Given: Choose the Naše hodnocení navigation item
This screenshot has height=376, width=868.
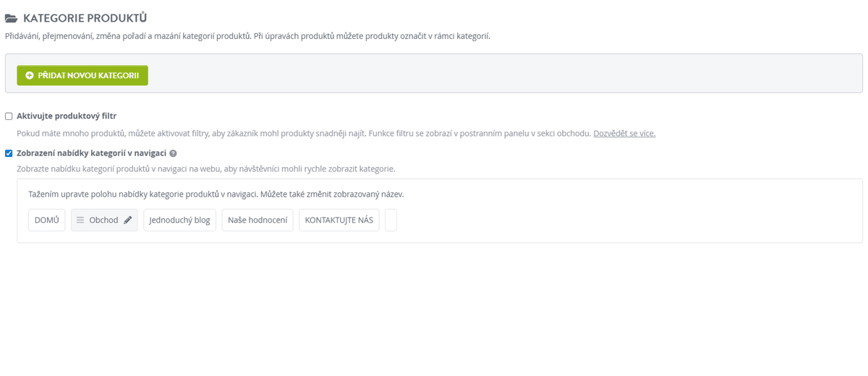Looking at the screenshot, I should click(257, 220).
